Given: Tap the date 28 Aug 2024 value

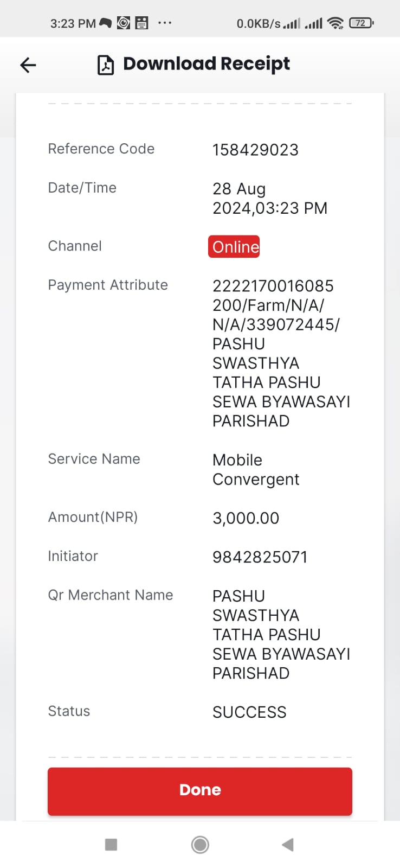Looking at the screenshot, I should point(270,199).
